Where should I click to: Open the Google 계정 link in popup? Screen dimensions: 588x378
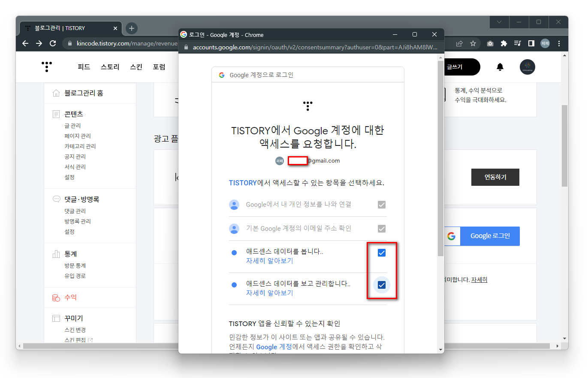click(274, 347)
